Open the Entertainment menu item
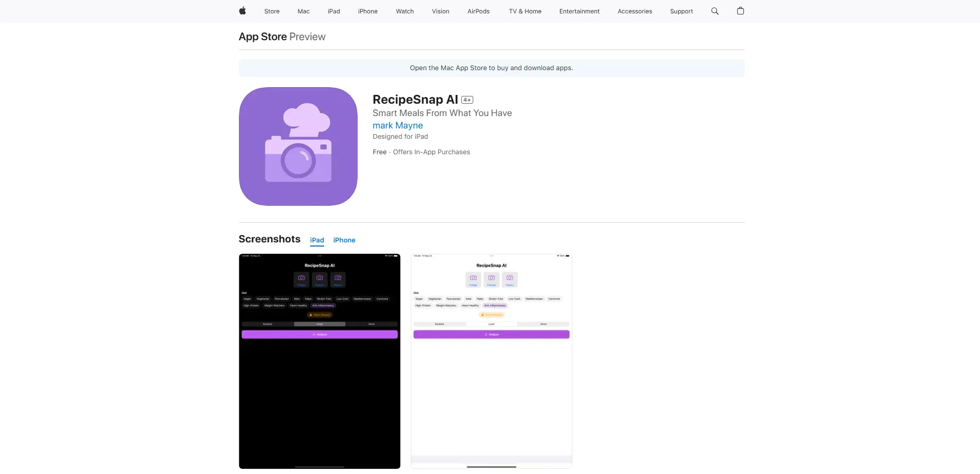This screenshot has width=980, height=474. click(x=579, y=11)
